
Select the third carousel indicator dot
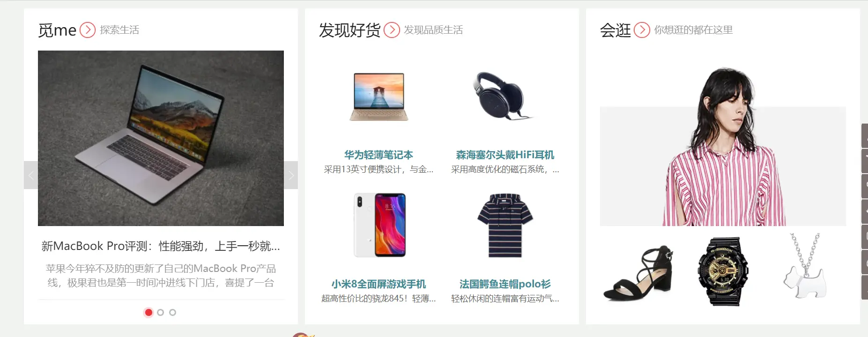tap(172, 312)
